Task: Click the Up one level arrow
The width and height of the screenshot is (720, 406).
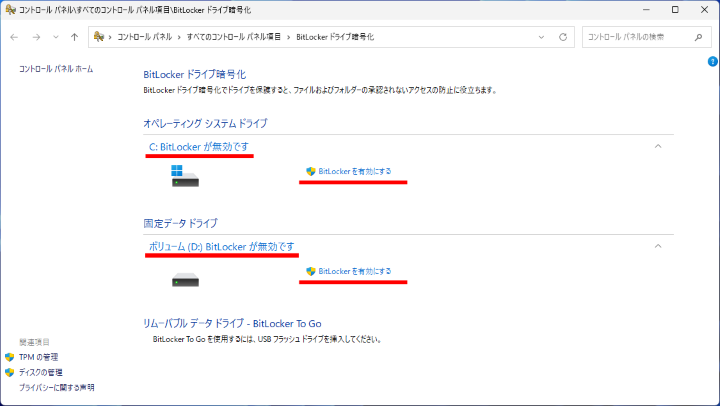Action: (75, 37)
